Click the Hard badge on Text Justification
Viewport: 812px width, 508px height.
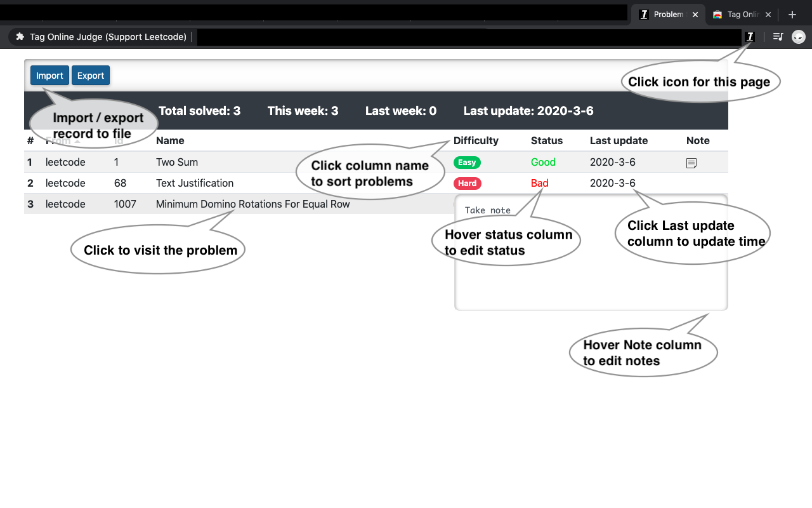pyautogui.click(x=468, y=184)
